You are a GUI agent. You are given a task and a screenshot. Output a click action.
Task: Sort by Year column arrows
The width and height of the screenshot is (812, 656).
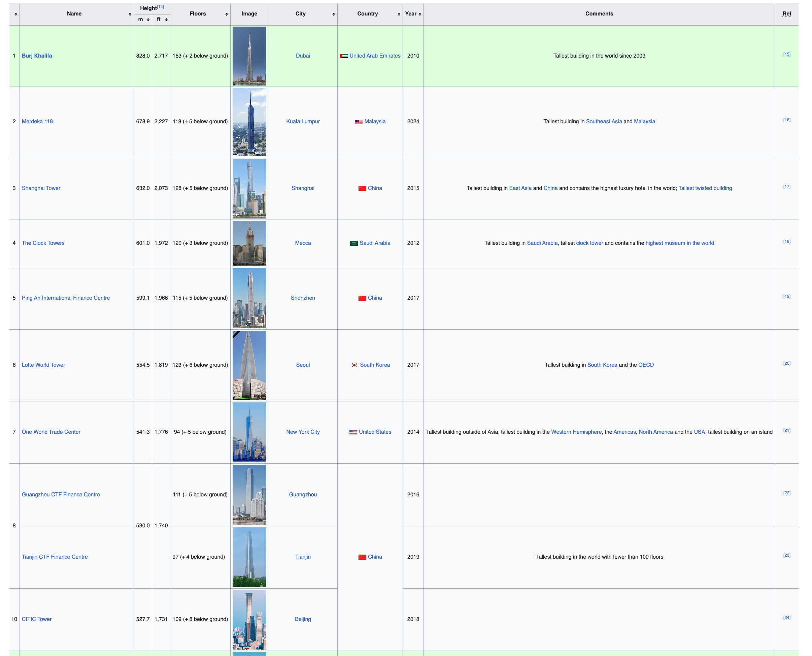419,14
